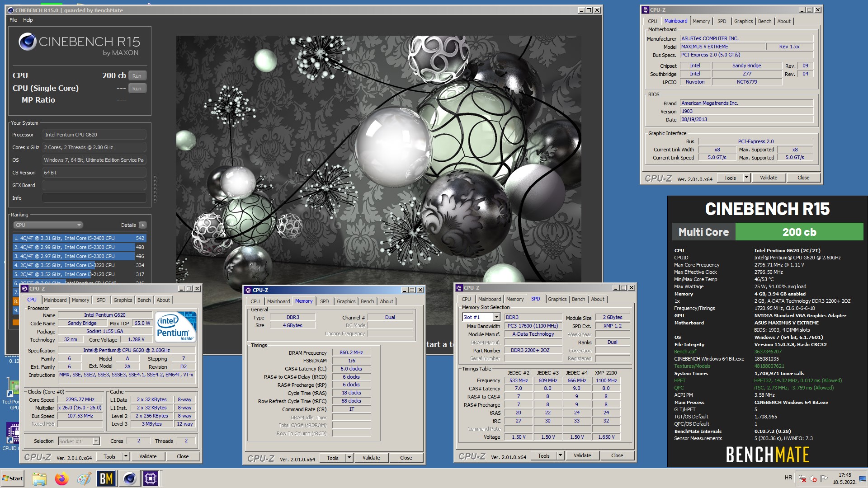Click the Details arrow in Ranking panel
This screenshot has height=488, width=868.
[x=143, y=225]
